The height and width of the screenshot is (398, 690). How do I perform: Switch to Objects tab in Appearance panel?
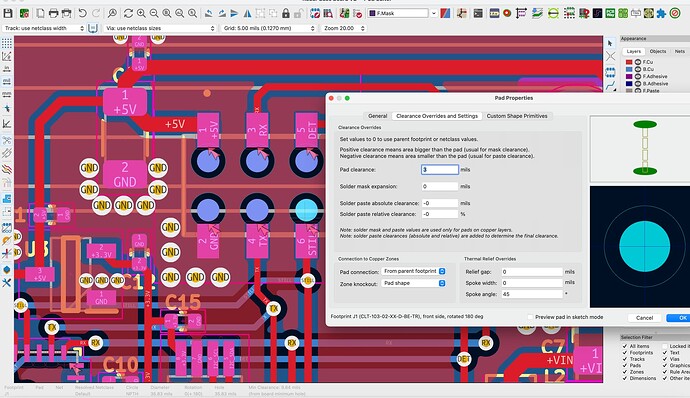pyautogui.click(x=658, y=52)
